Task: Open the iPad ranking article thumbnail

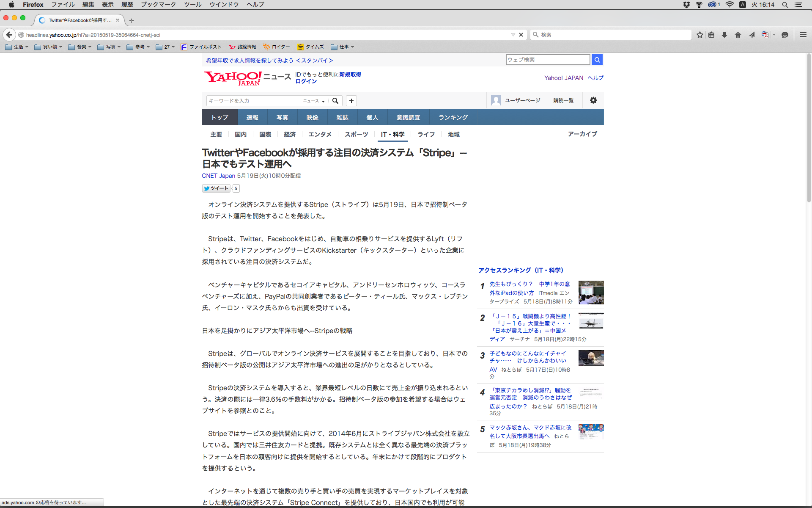Action: tap(591, 293)
